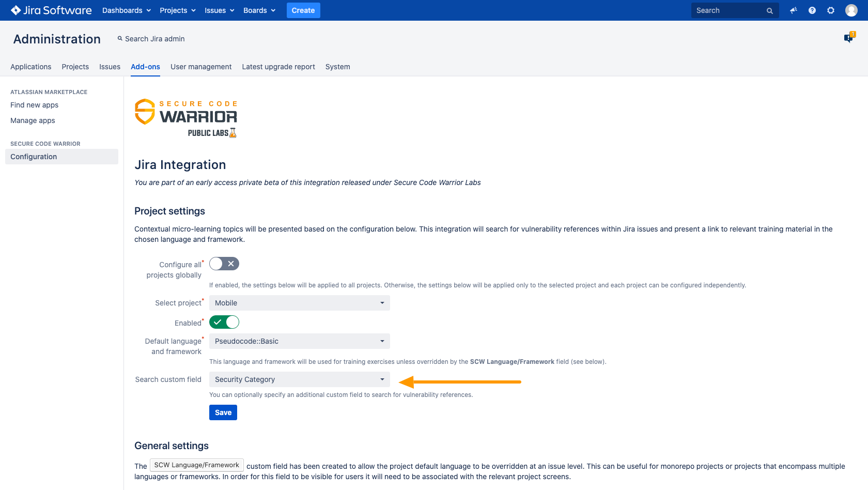Open Latest upgrade report tab
This screenshot has width=868, height=490.
click(278, 67)
